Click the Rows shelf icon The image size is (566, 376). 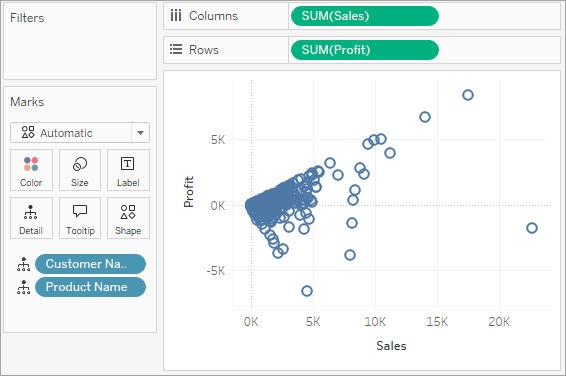(176, 49)
